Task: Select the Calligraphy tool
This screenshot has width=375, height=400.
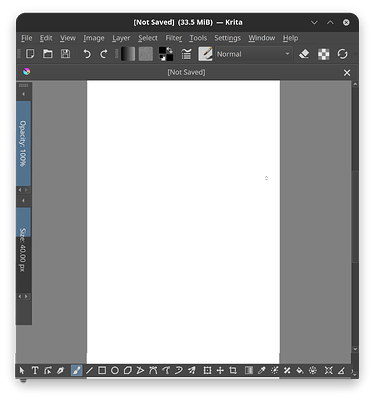Action: [x=60, y=370]
